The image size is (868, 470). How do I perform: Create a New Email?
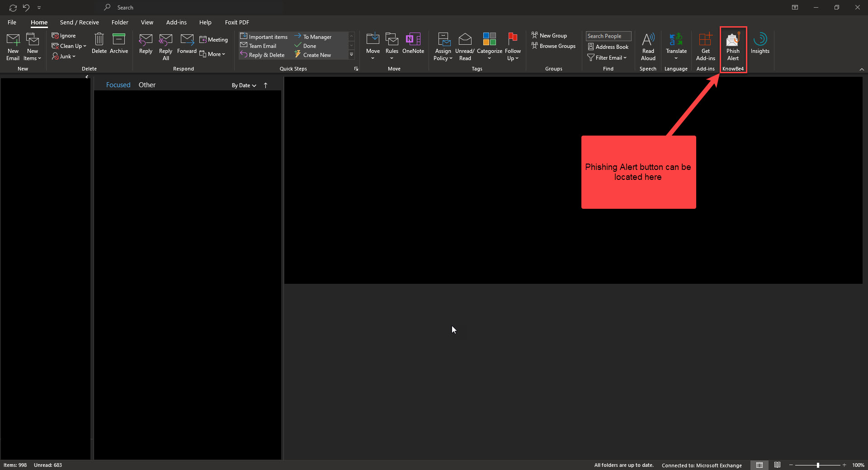pyautogui.click(x=13, y=47)
